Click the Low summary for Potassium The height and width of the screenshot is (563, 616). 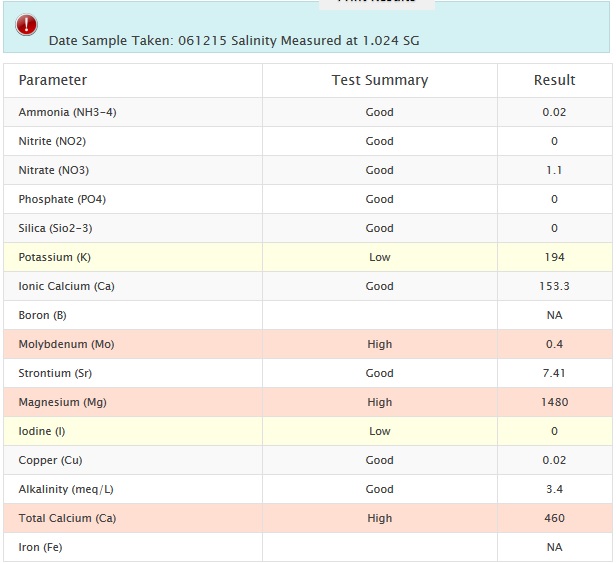[x=379, y=257]
